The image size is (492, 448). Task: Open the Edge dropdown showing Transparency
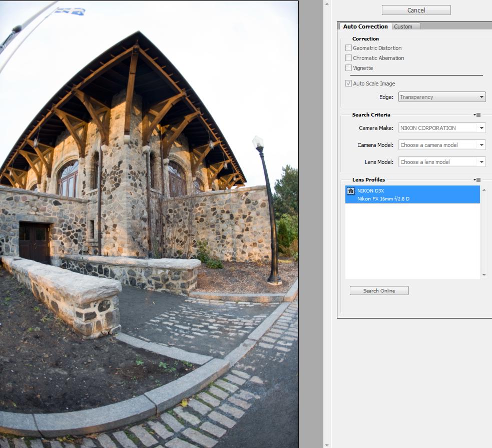click(x=442, y=97)
